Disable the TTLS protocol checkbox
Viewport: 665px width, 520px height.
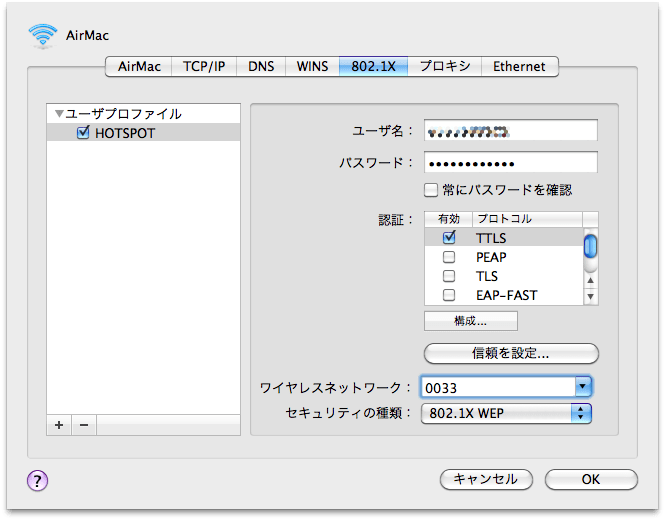(x=449, y=237)
